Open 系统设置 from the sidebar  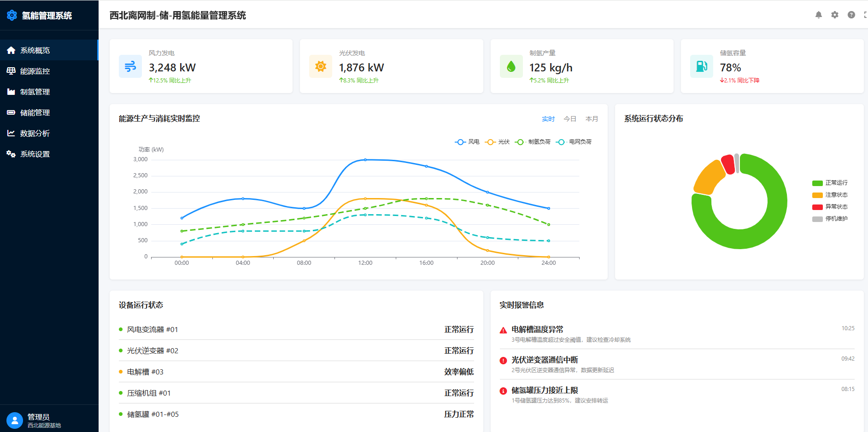[x=35, y=154]
